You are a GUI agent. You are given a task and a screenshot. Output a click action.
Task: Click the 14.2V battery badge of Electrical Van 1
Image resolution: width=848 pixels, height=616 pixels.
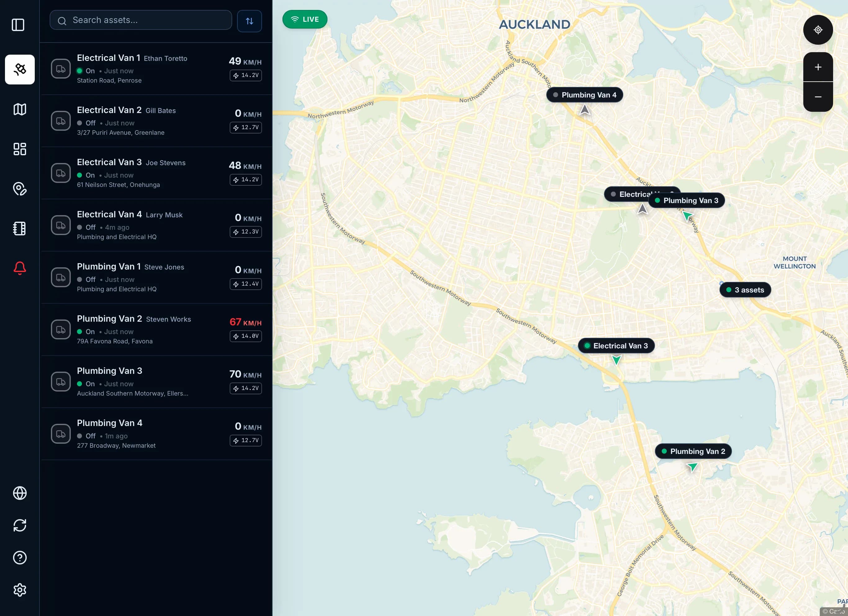pyautogui.click(x=246, y=75)
